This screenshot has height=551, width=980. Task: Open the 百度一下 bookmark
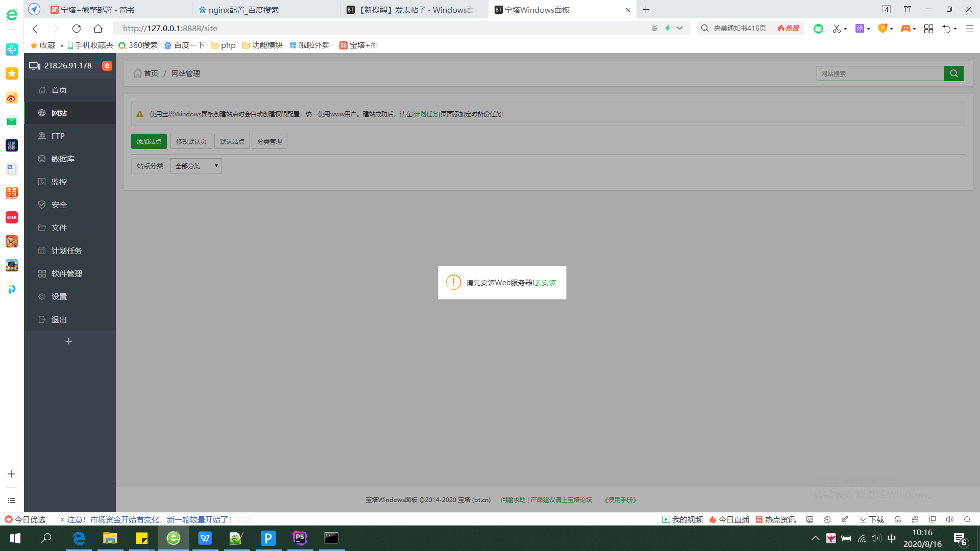[184, 45]
